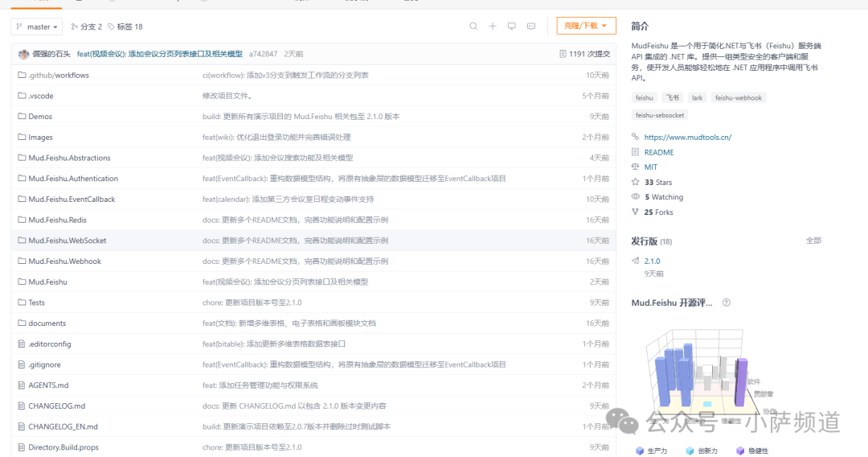Click the repository search magnifier icon

pos(473,26)
